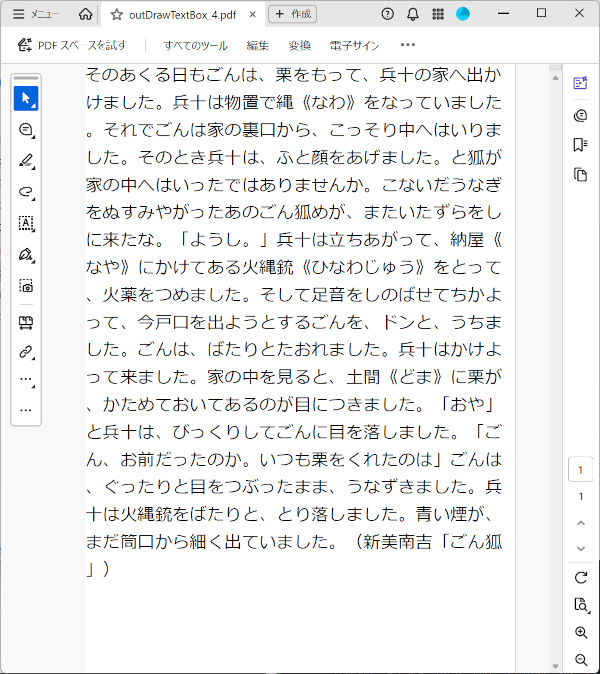
Task: Star the outDrawTextBox_4.pdf tab
Action: (x=116, y=15)
